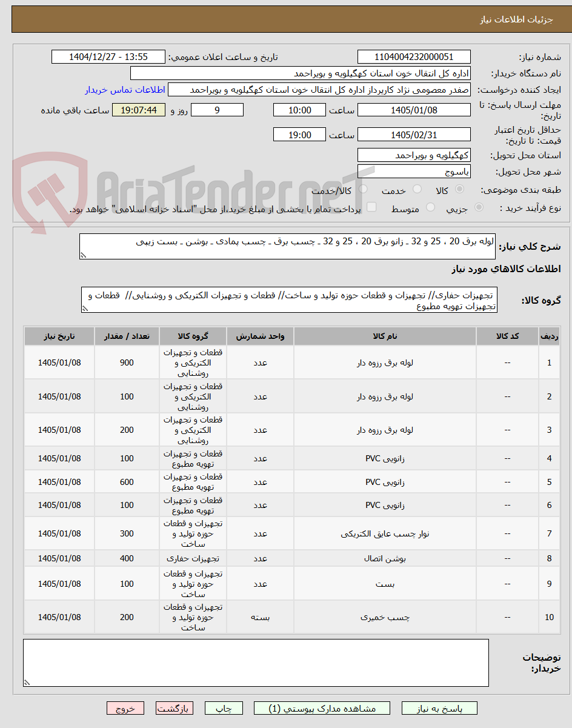
Task: Click quantity 600 in row 5
Action: click(x=127, y=482)
